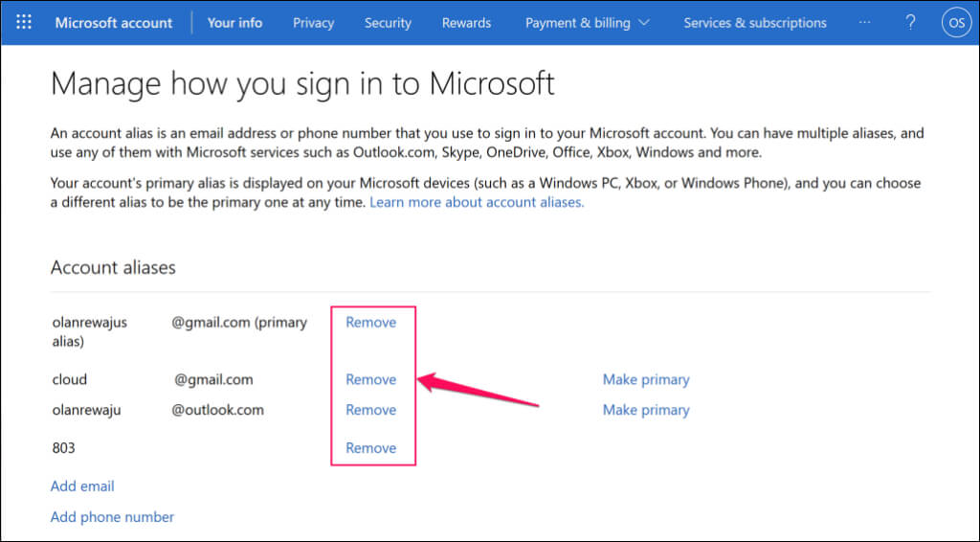Open the Your info tab

pos(234,22)
